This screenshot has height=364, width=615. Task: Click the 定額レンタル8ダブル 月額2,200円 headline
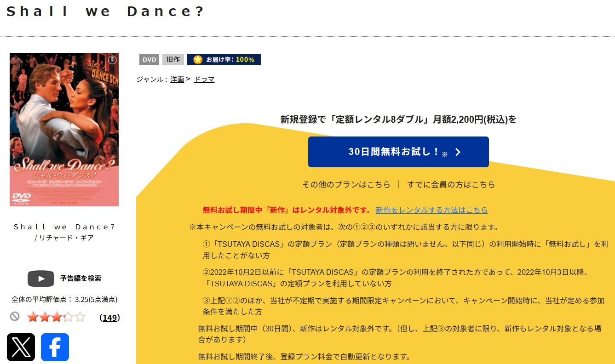point(398,119)
